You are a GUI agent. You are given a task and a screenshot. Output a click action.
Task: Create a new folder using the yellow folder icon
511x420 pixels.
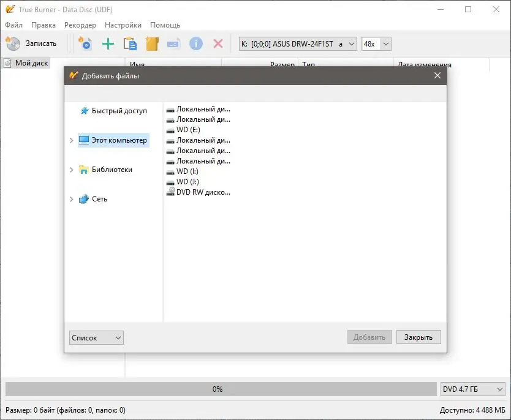(151, 43)
